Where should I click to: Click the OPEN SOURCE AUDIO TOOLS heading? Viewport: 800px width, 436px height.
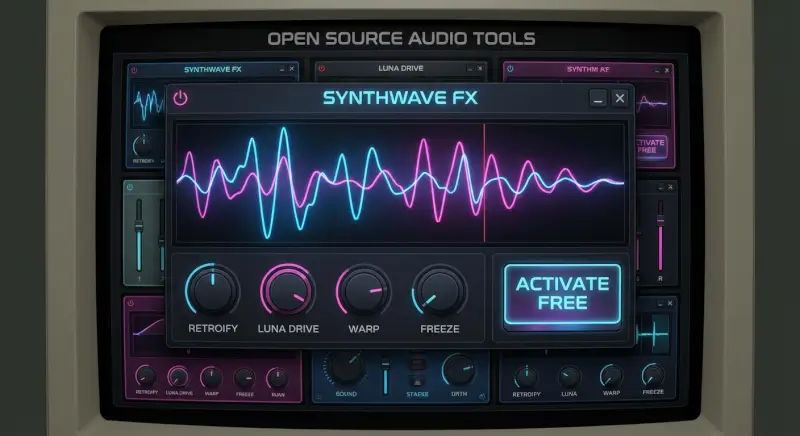pos(402,39)
